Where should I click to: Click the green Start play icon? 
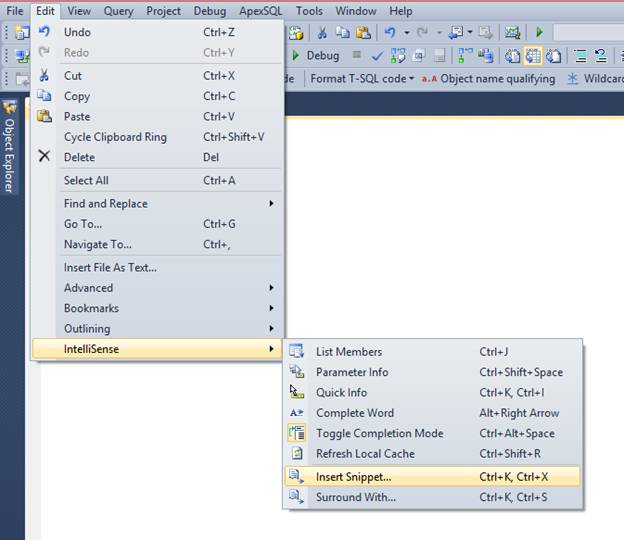tap(539, 32)
